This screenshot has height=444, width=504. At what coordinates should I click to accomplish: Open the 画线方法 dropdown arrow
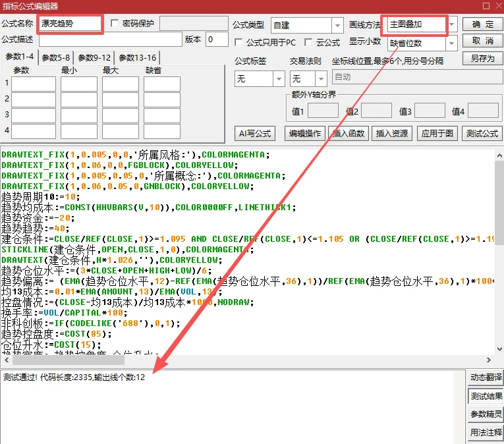(451, 24)
